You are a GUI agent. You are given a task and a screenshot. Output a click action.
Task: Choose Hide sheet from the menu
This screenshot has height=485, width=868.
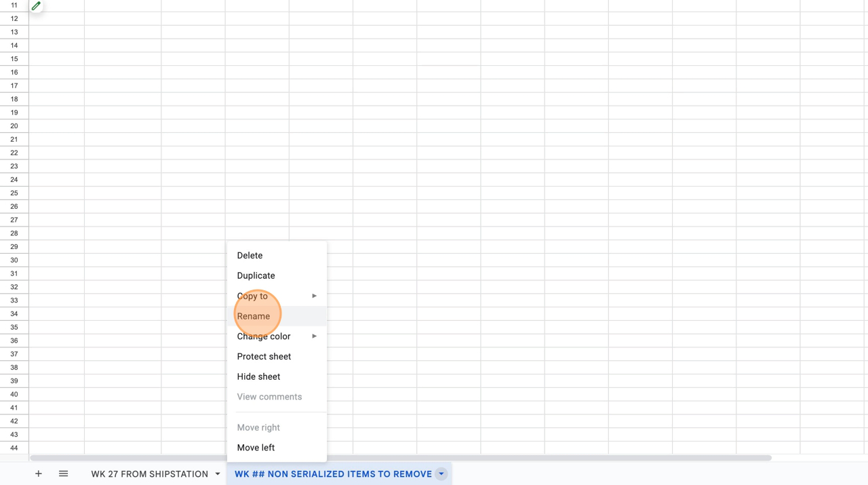pyautogui.click(x=258, y=376)
